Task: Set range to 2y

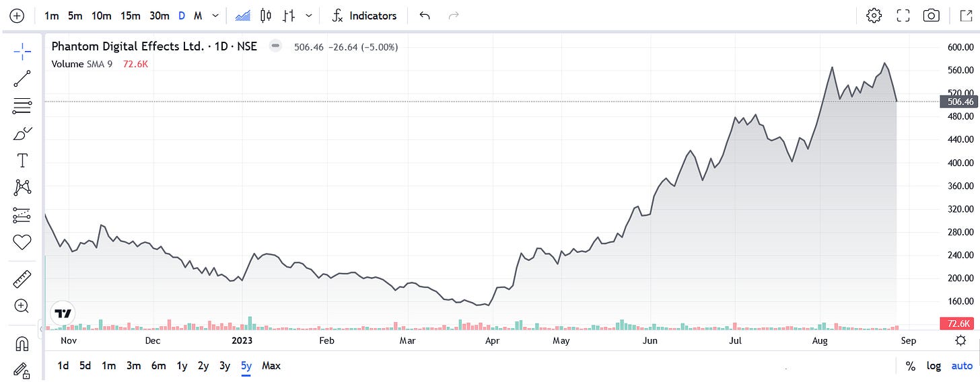Action: 203,366
